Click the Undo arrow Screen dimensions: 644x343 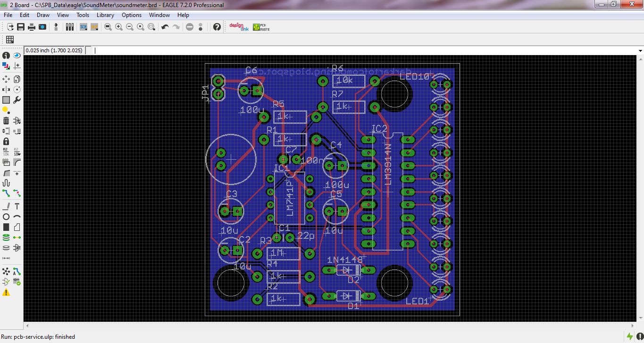point(165,27)
